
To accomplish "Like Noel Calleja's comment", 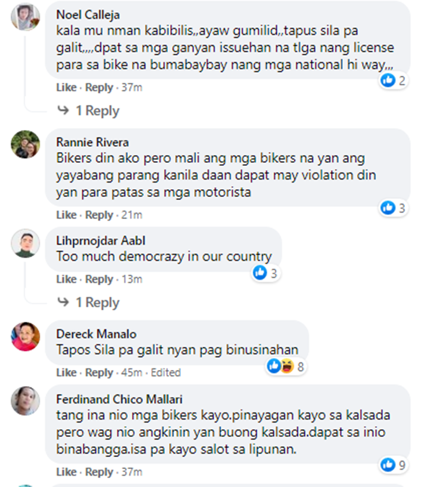I will (x=66, y=88).
